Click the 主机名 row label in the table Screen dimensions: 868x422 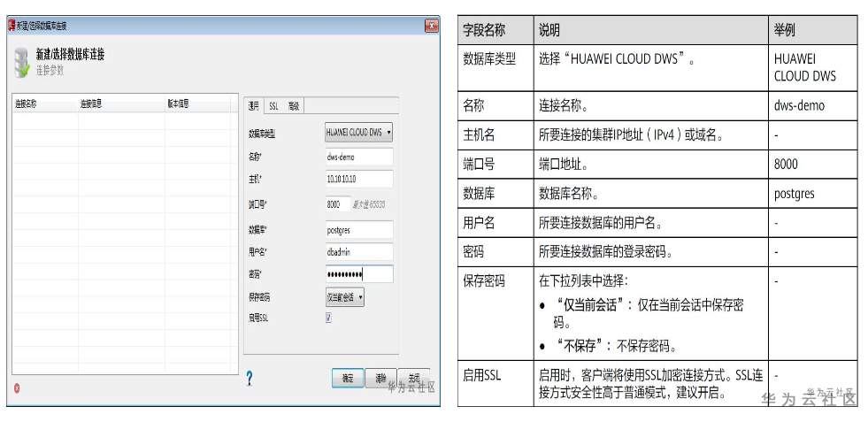(x=479, y=134)
